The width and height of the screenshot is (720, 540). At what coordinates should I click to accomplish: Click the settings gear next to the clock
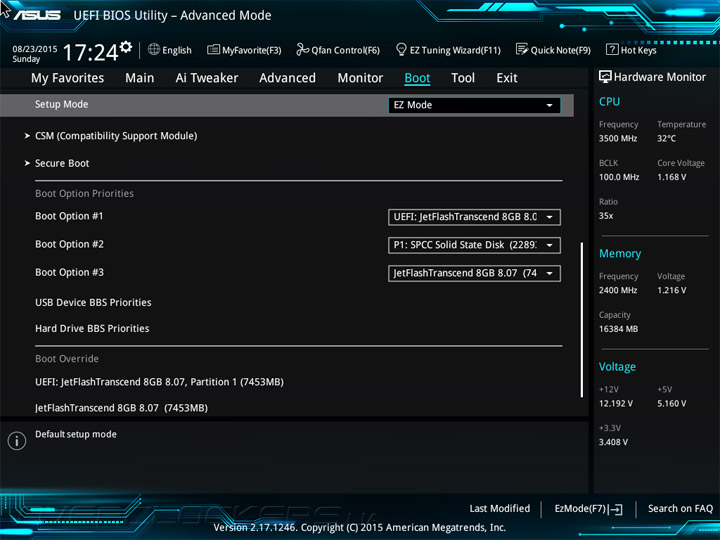coord(126,47)
